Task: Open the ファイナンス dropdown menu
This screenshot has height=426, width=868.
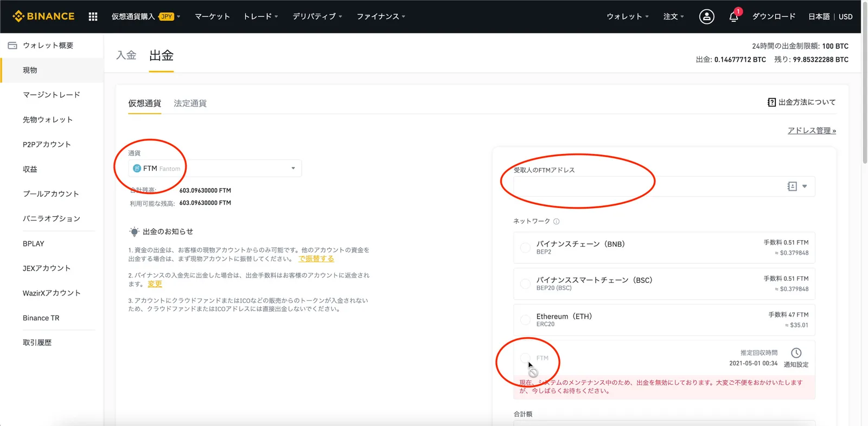Action: (381, 17)
